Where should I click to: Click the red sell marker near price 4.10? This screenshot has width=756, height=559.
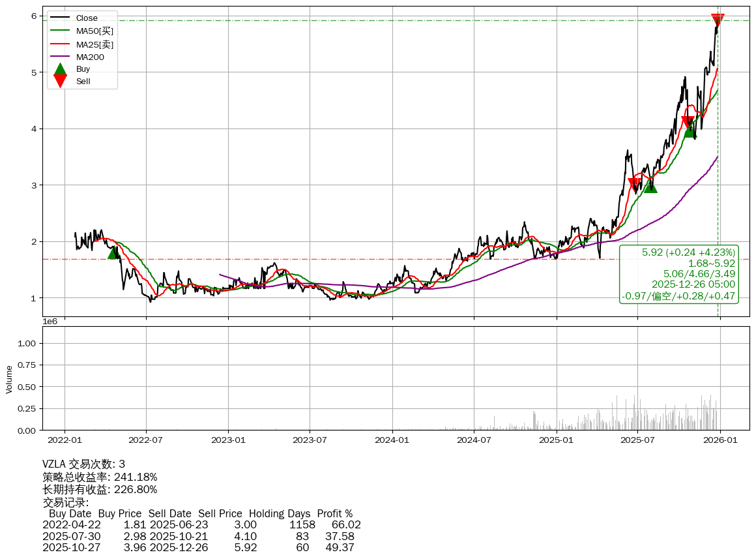click(688, 122)
